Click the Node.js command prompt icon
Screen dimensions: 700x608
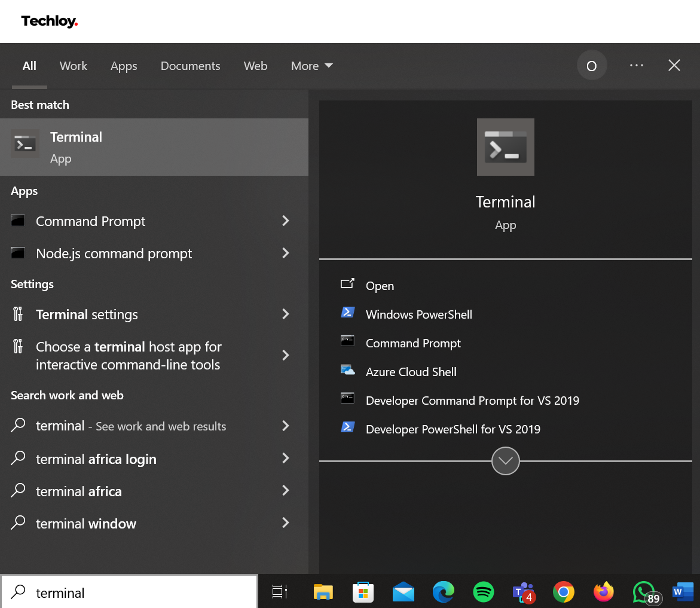18,253
